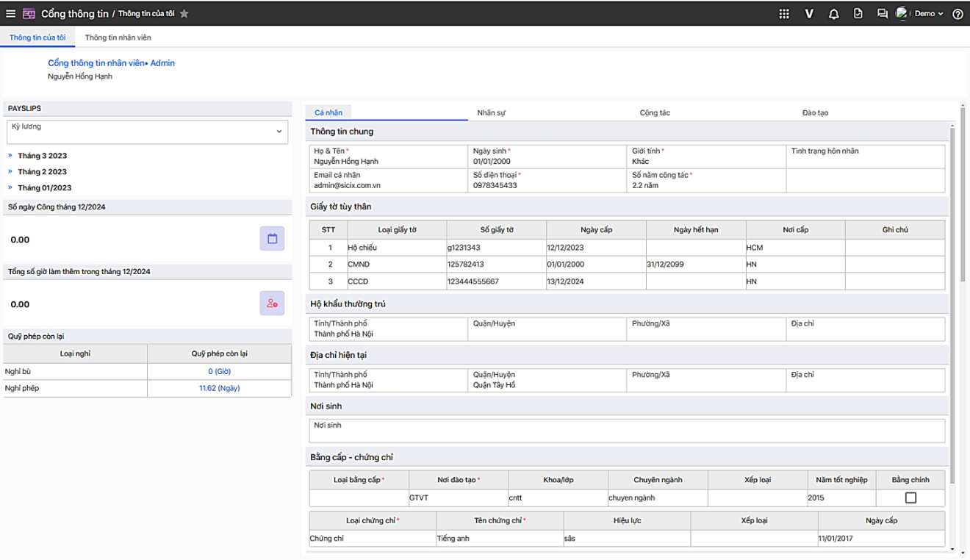Click calendar icon for workdays 12/2024
Screen dimensions: 970x560
click(x=272, y=239)
